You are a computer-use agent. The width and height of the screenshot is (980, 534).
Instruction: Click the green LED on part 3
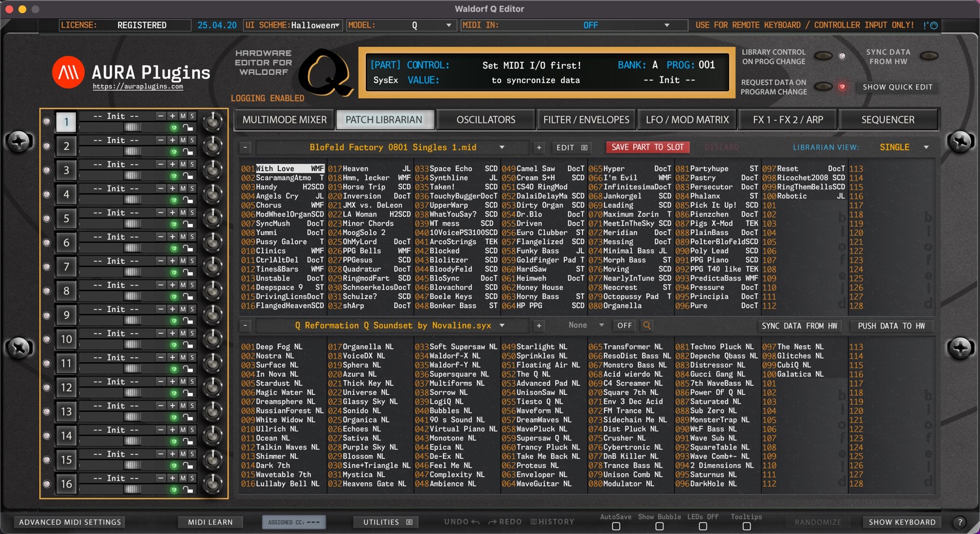tap(174, 176)
